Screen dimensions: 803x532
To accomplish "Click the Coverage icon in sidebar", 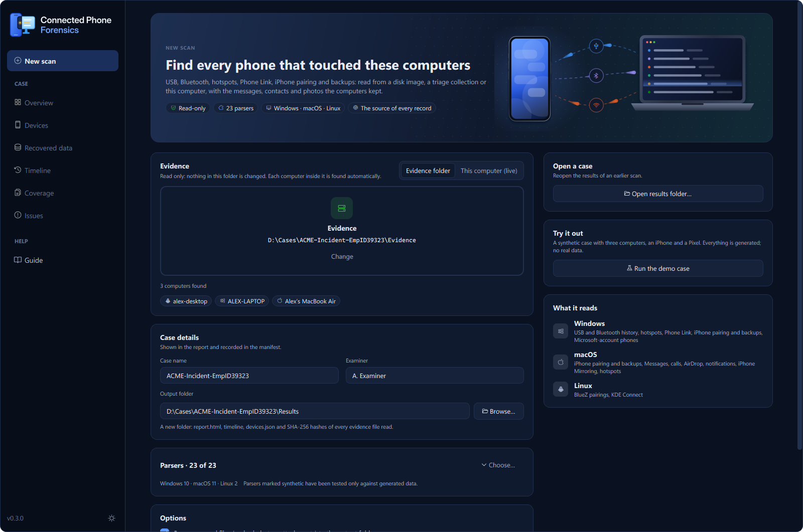I will (x=18, y=193).
